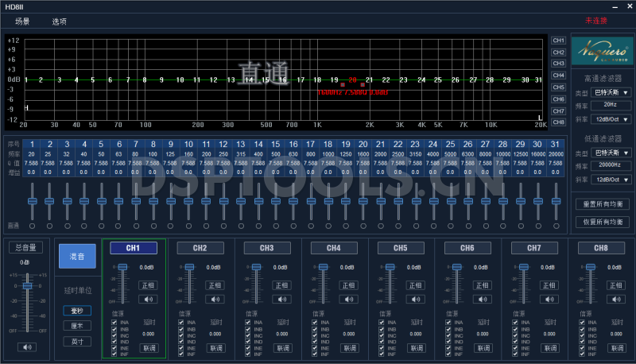This screenshot has height=364, width=636.
Task: Mute CH2 using its speaker icon
Action: point(215,300)
